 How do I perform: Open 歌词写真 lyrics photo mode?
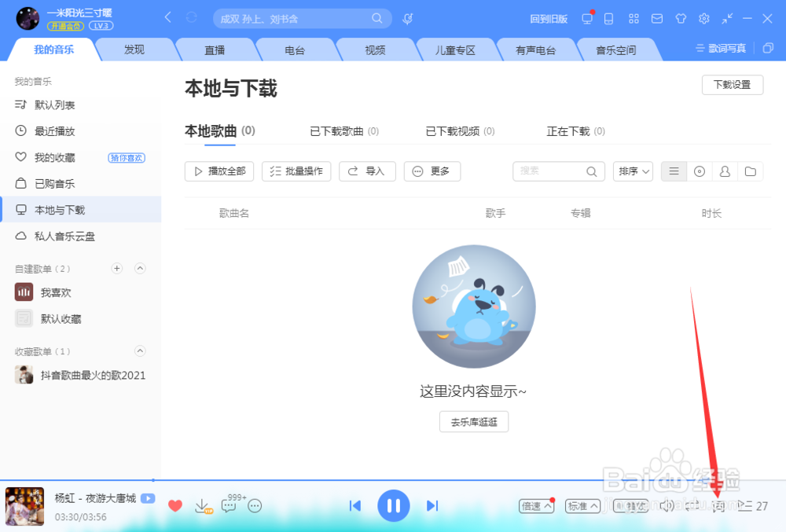click(721, 48)
